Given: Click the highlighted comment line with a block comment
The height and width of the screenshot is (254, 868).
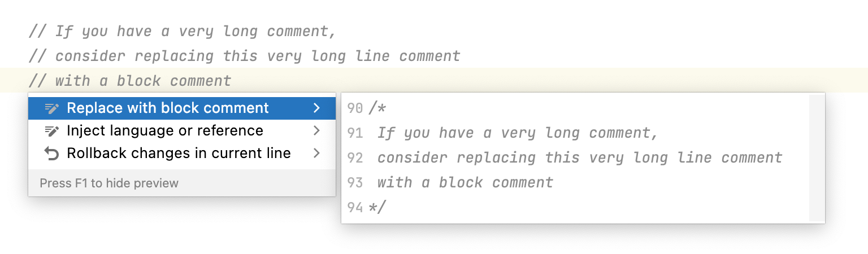Looking at the screenshot, I should click(130, 81).
